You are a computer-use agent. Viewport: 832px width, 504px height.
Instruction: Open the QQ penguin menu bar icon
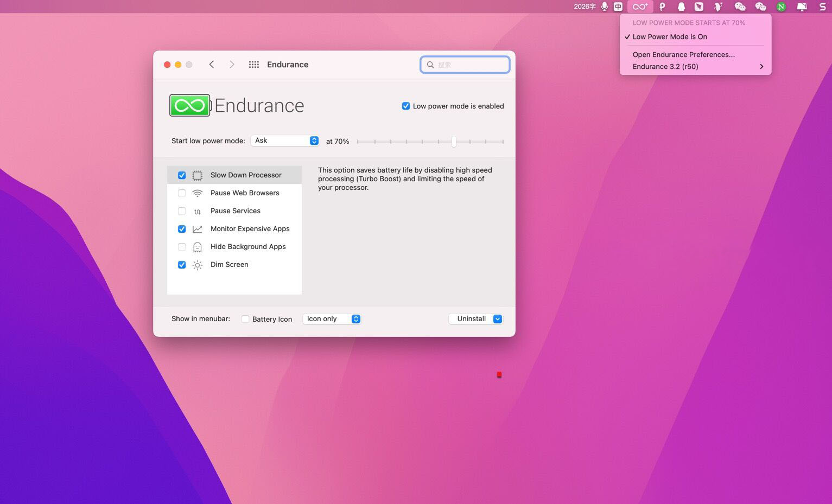pos(681,7)
